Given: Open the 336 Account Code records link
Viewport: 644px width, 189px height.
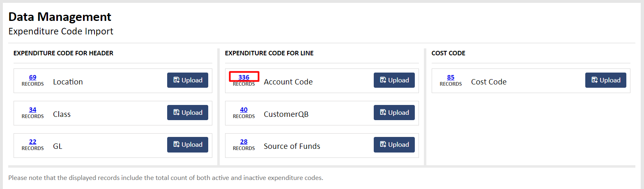Looking at the screenshot, I should point(244,77).
